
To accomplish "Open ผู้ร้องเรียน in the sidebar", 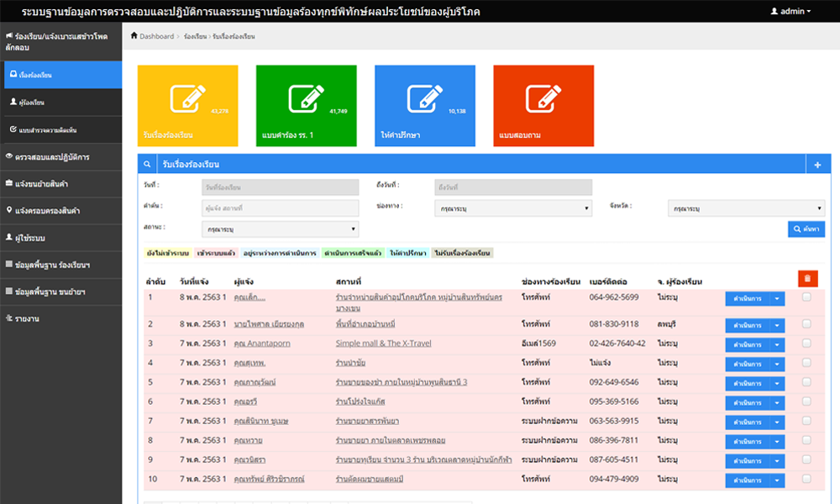I will click(63, 102).
